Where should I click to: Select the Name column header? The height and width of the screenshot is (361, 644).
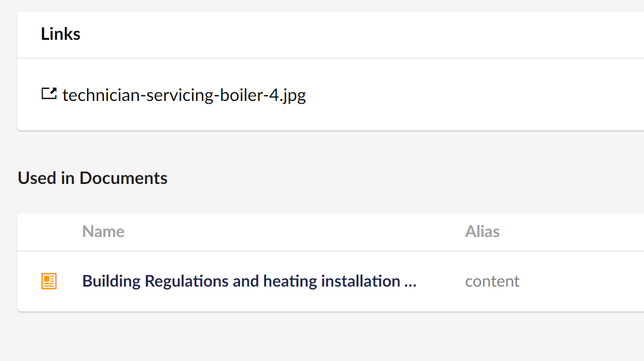coord(103,231)
